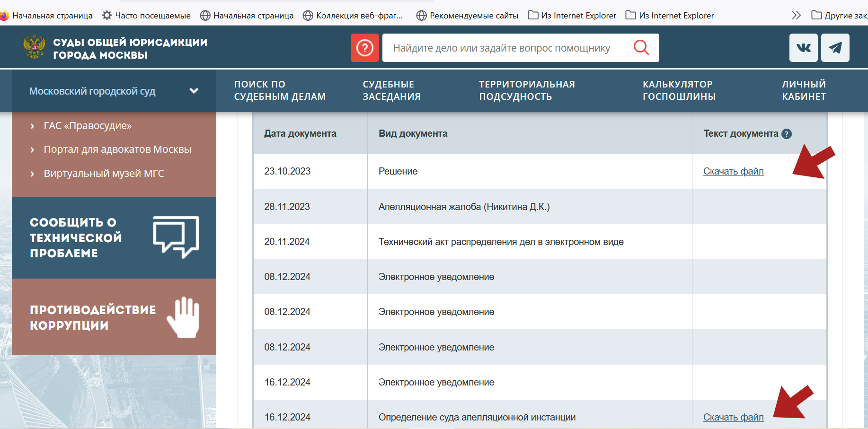Open the red question-mark assistant icon
Image resolution: width=868 pixels, height=429 pixels.
(364, 47)
